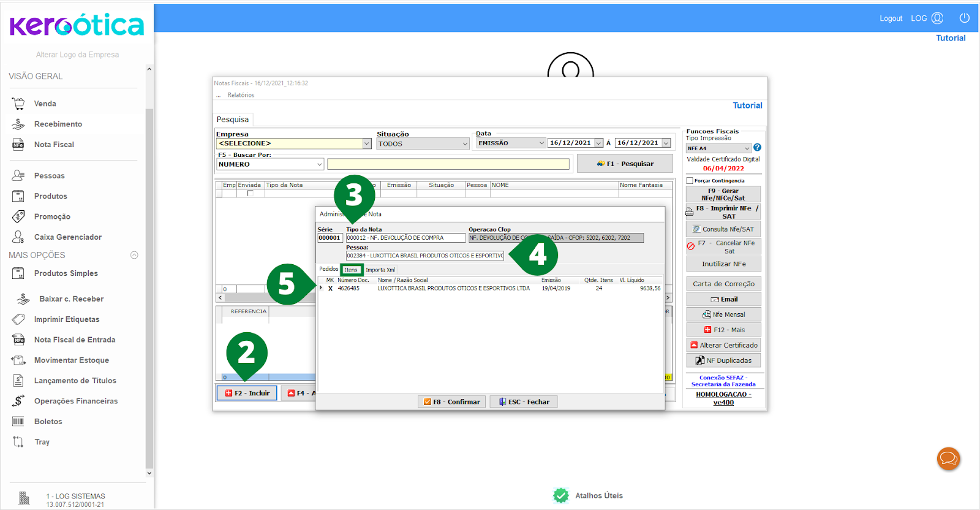
Task: Open the orange chat support bubble
Action: tap(948, 459)
